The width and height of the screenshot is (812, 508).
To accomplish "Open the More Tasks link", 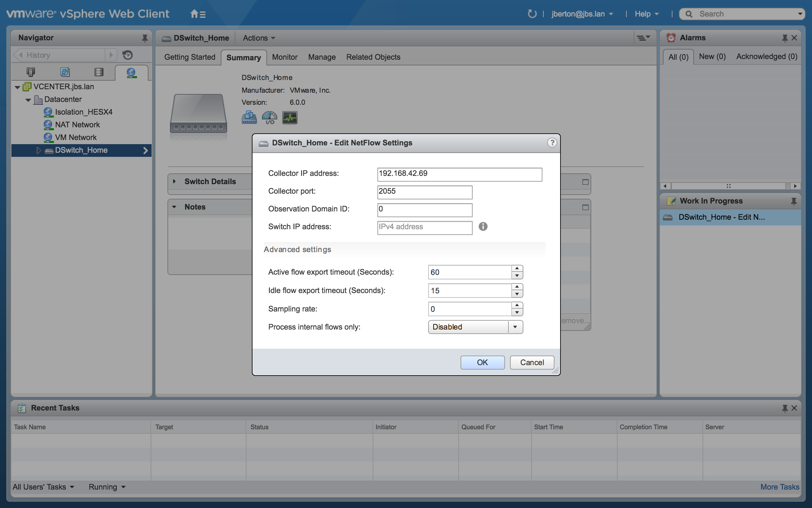I will pyautogui.click(x=779, y=487).
